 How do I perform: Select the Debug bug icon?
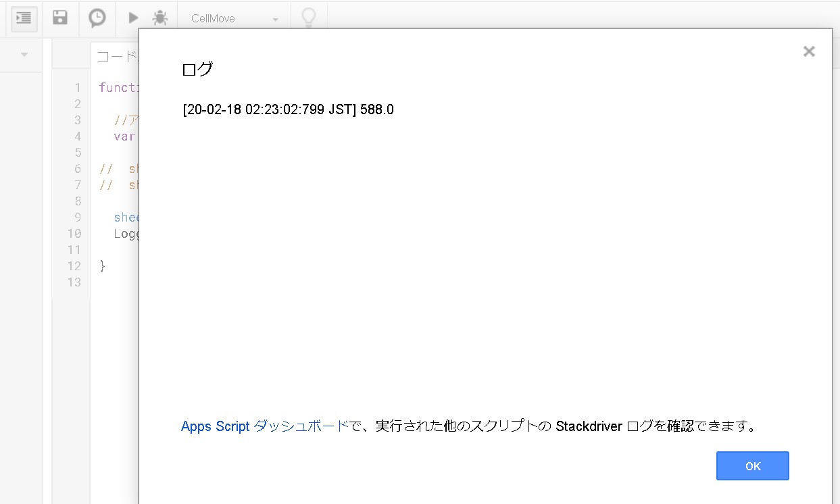click(x=159, y=18)
